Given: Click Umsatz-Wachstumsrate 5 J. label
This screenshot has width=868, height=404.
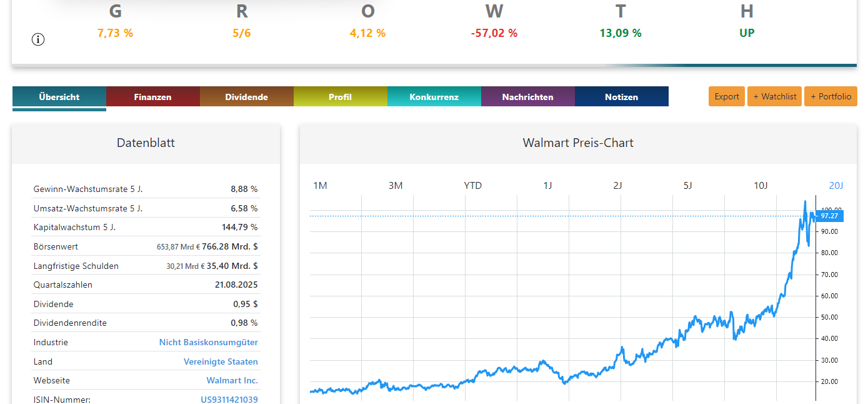Looking at the screenshot, I should click(88, 208).
